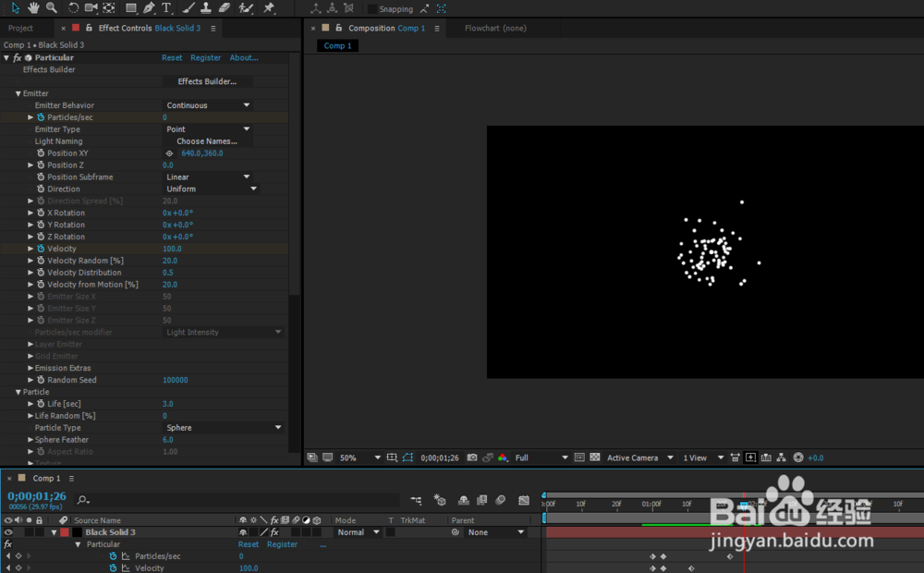Take a snapshot with camera icon
924x573 pixels.
click(472, 457)
